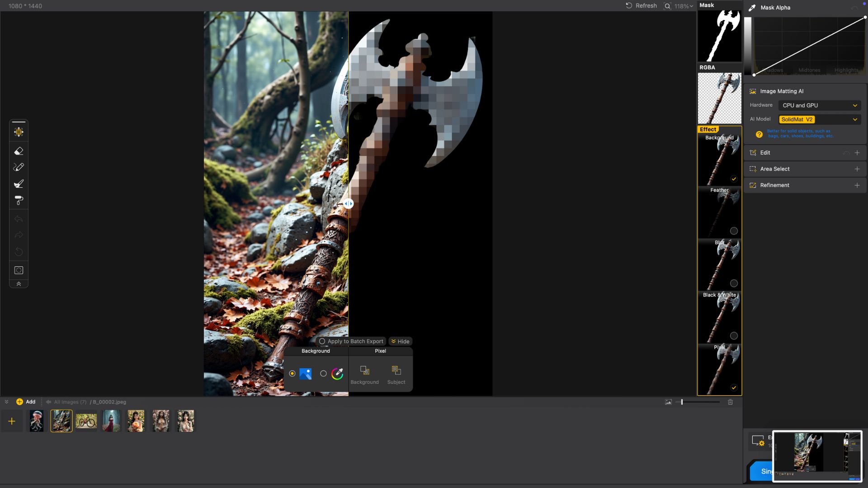
Task: Click the large plus add-image tile
Action: tap(12, 421)
